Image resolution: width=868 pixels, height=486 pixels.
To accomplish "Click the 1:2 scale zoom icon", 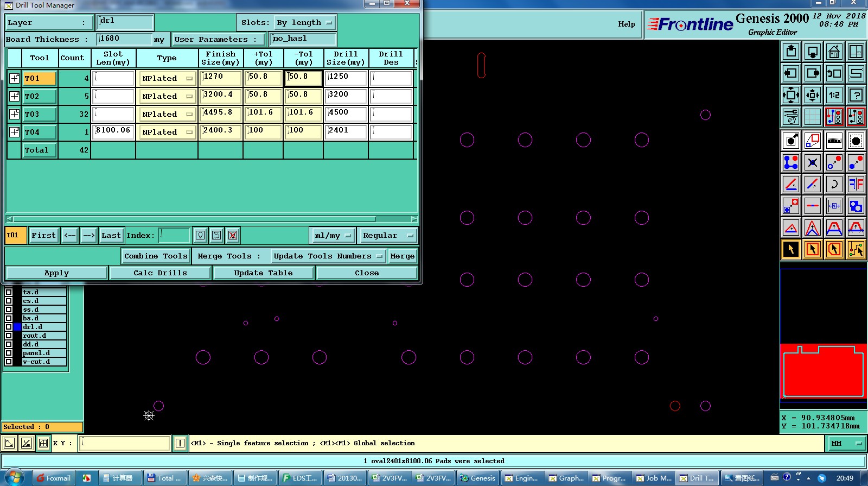I will (834, 95).
